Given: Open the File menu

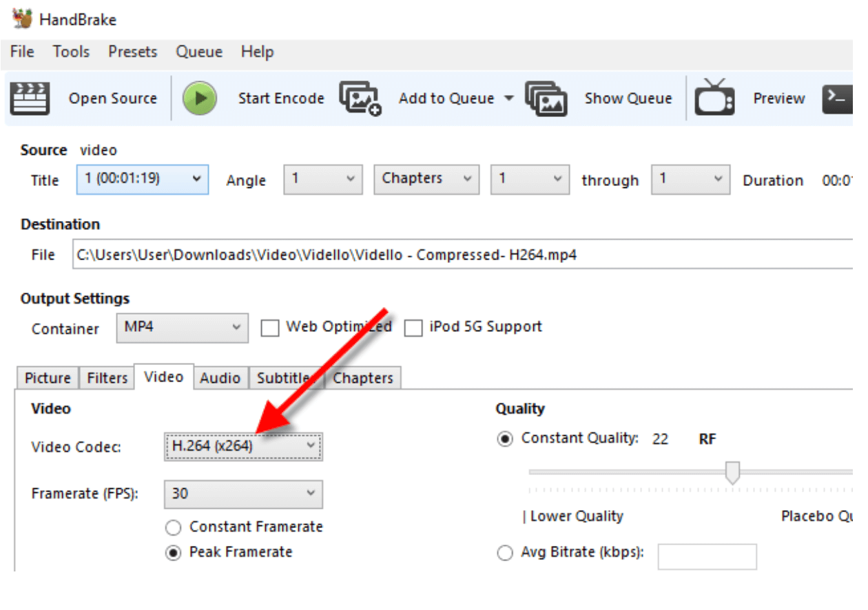Looking at the screenshot, I should (22, 52).
